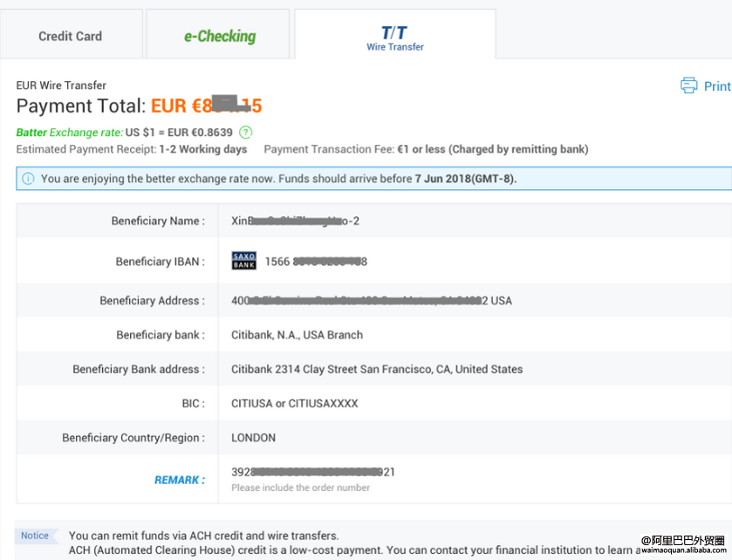Select the T/T Wire Transfer tab

[395, 34]
